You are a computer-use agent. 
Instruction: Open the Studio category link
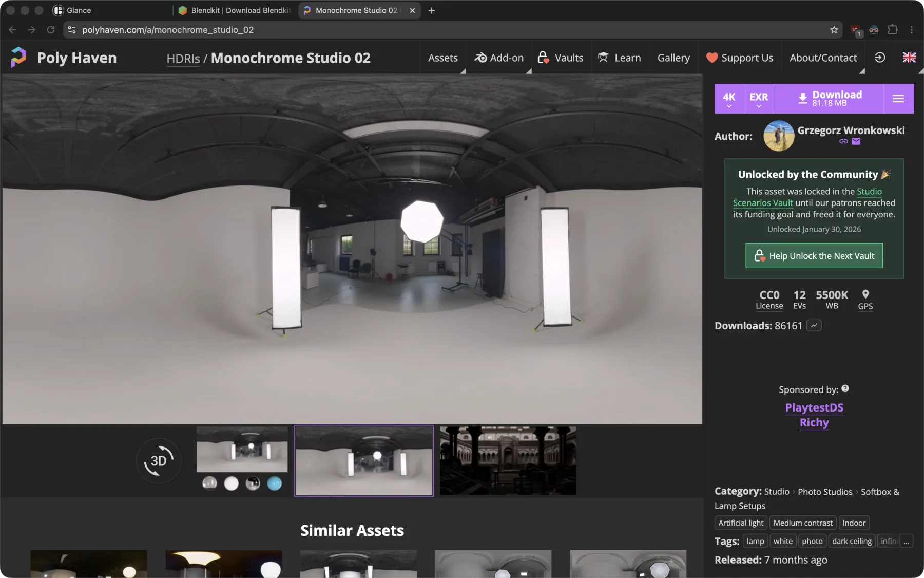point(777,492)
